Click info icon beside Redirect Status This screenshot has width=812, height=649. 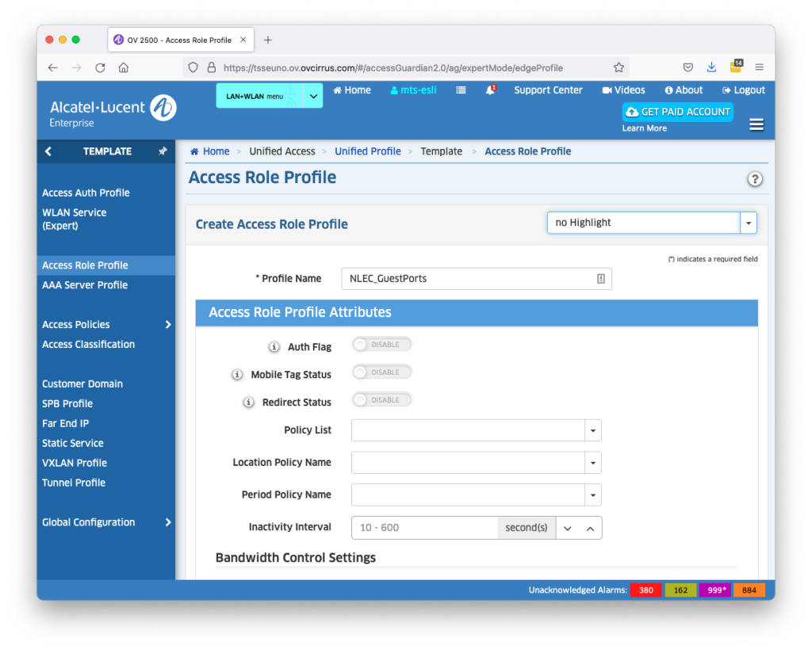click(249, 403)
